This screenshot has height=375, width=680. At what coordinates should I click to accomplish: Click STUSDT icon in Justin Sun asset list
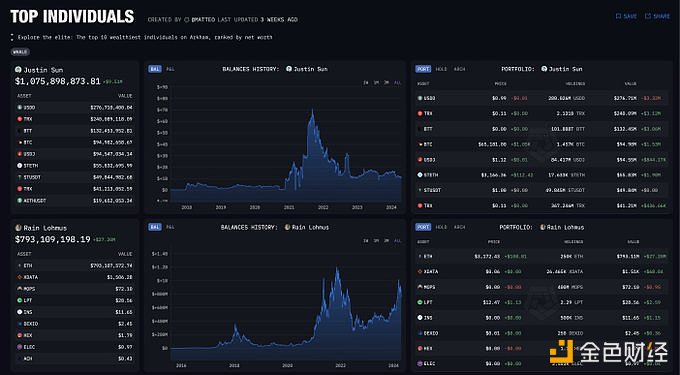tap(20, 177)
